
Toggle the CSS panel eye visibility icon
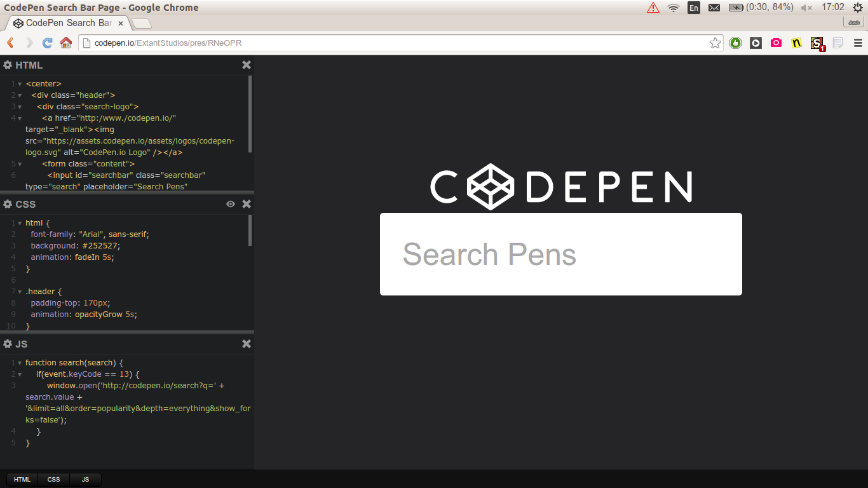(x=230, y=204)
